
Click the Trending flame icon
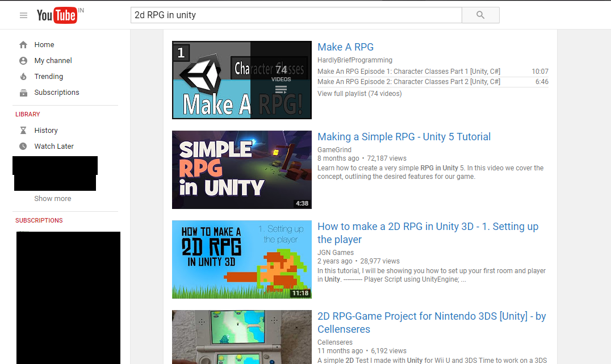23,77
